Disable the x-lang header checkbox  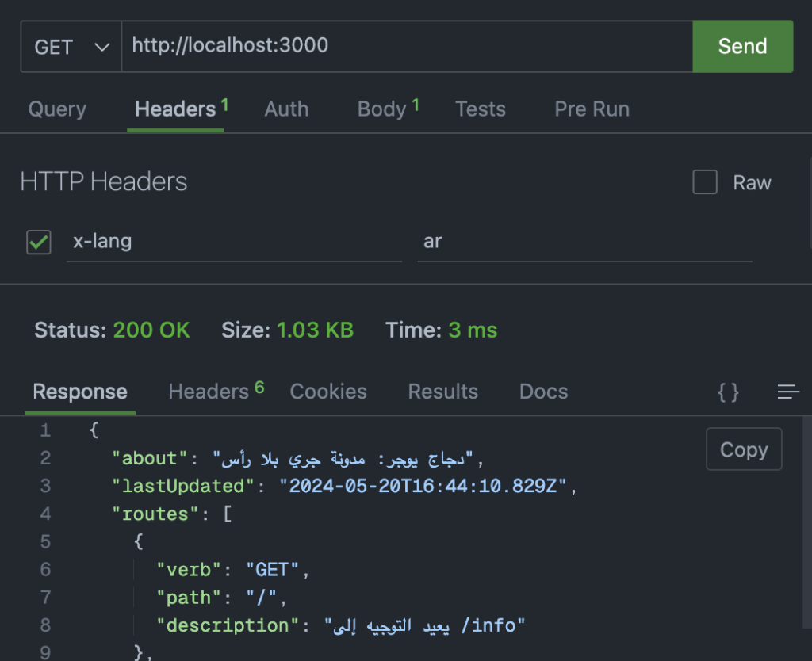(x=37, y=243)
